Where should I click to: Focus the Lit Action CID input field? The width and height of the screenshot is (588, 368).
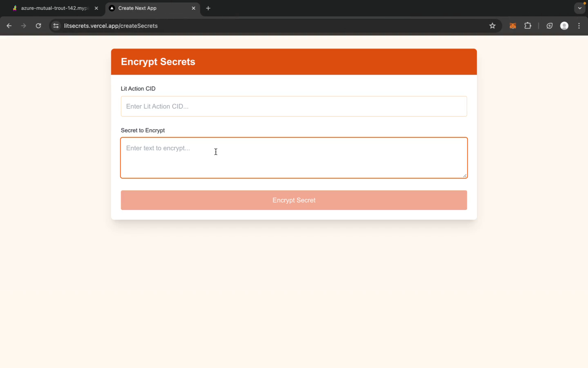pos(294,106)
